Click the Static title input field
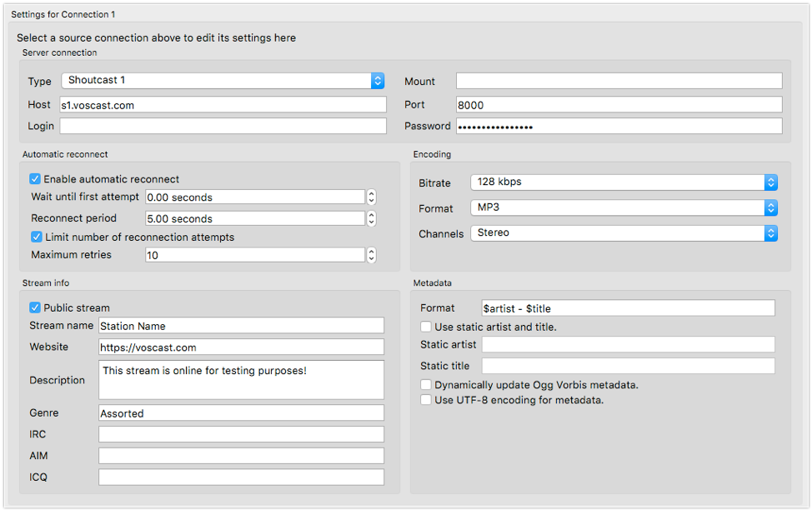812x510 pixels. pyautogui.click(x=628, y=366)
